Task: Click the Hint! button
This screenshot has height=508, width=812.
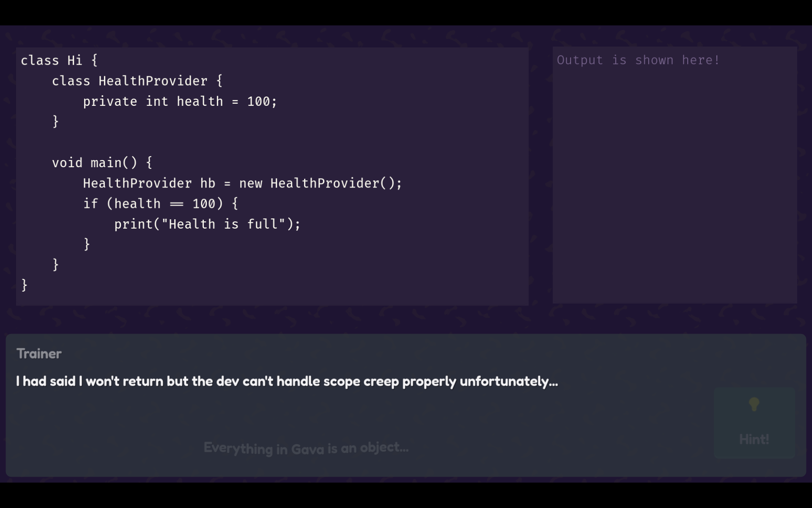Action: coord(754,423)
